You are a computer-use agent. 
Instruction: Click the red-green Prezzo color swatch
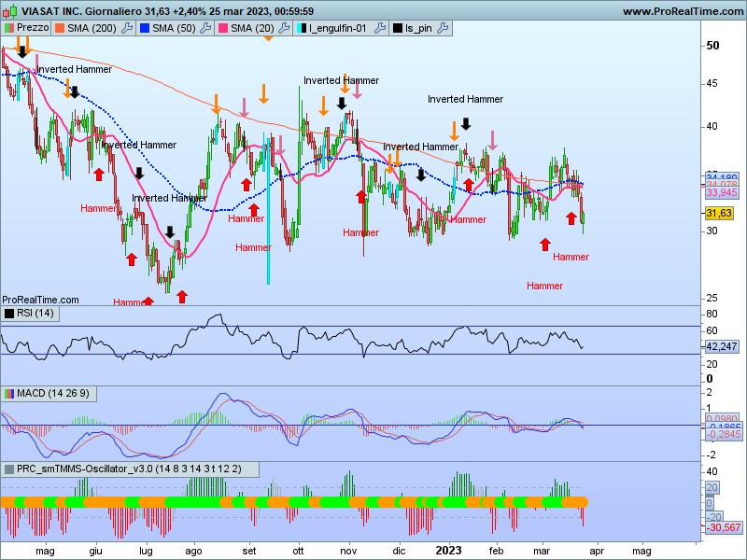pyautogui.click(x=9, y=28)
